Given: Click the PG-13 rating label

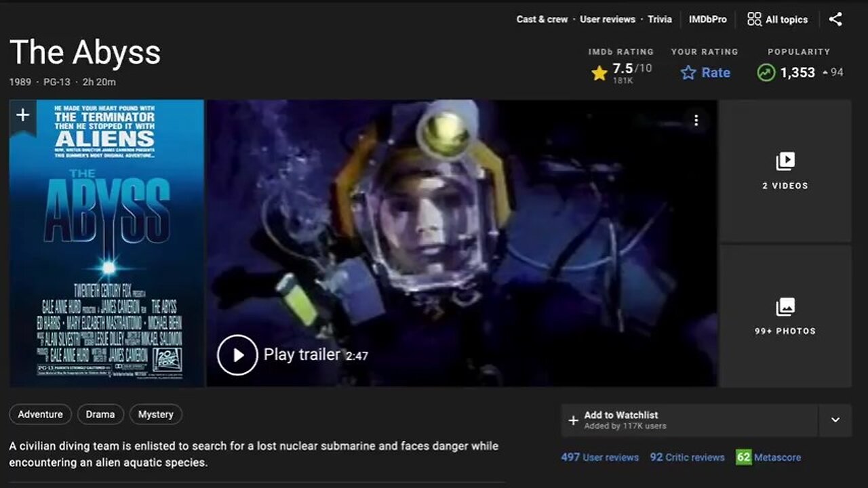Looking at the screenshot, I should pos(57,82).
